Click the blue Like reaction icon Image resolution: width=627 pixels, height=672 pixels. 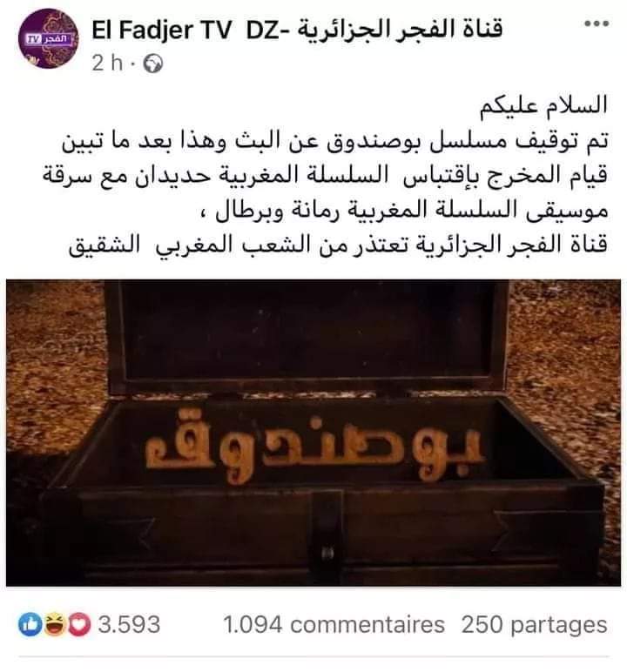30,624
